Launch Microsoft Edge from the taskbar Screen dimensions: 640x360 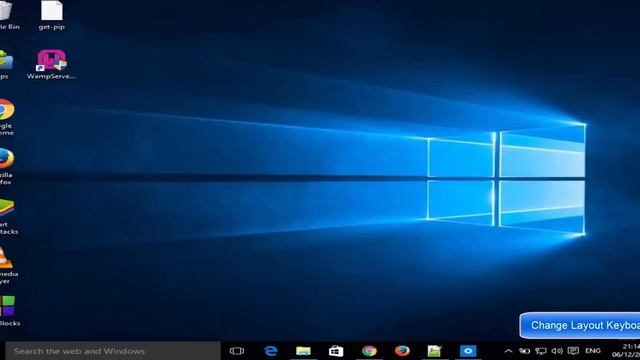tap(271, 351)
